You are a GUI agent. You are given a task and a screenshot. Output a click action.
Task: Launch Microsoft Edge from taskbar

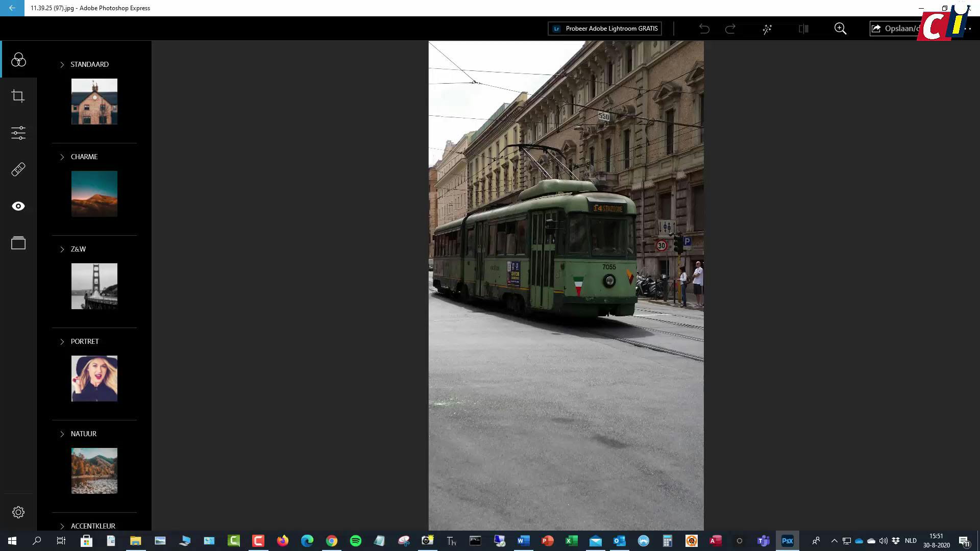(307, 541)
